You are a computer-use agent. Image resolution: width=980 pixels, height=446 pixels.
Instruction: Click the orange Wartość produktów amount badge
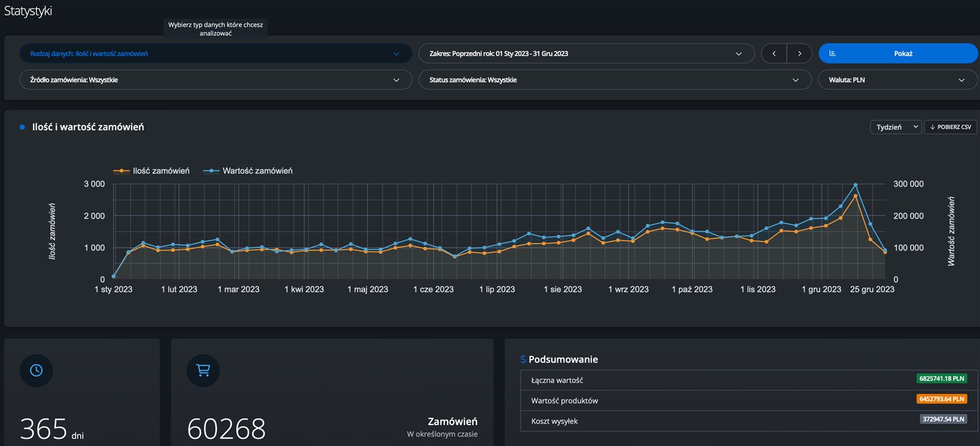941,399
